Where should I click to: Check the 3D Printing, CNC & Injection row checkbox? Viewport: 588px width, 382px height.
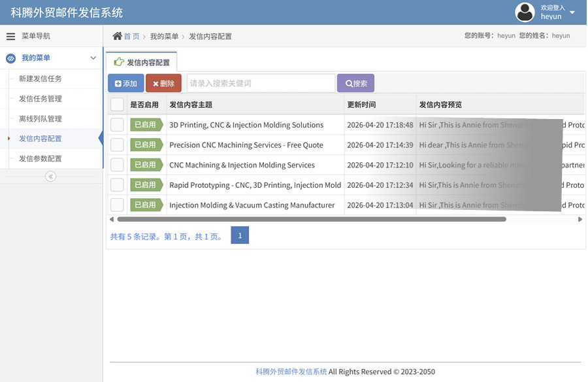117,125
